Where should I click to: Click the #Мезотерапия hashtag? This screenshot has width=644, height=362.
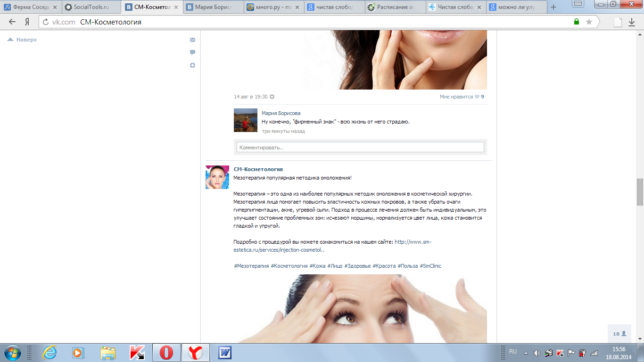[x=251, y=266]
